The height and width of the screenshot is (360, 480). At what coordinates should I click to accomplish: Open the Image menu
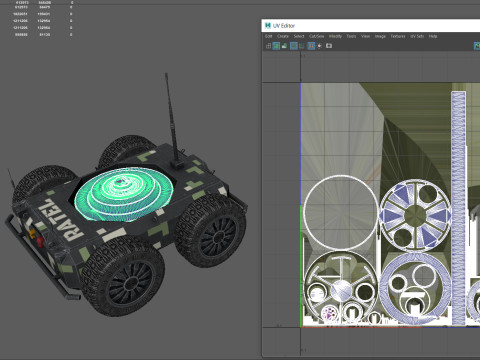[x=380, y=36]
